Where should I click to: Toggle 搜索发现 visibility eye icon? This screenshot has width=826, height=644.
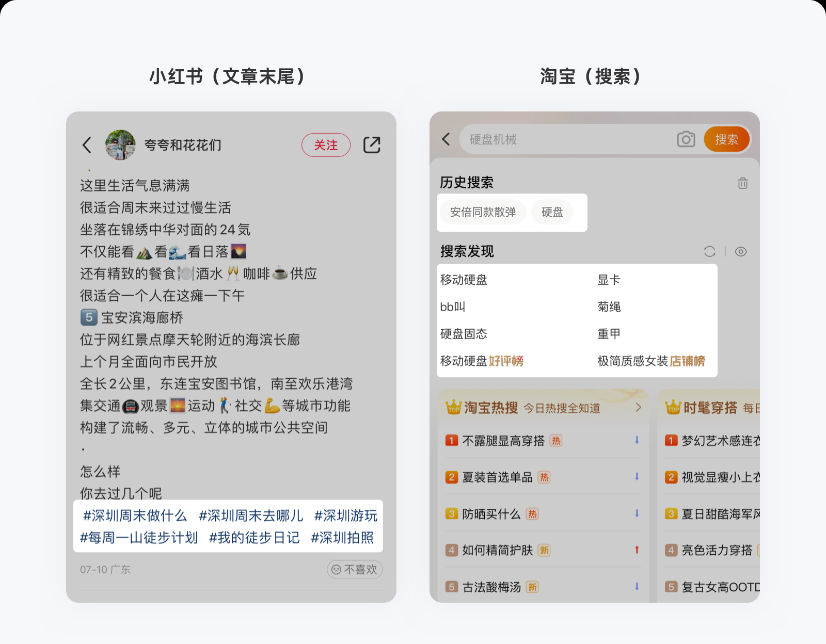pyautogui.click(x=740, y=251)
